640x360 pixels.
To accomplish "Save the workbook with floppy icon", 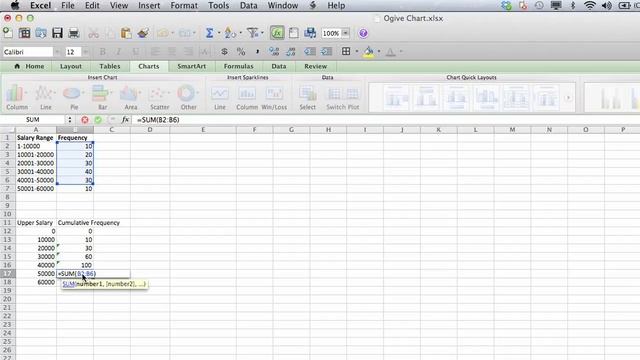I will pos(57,33).
